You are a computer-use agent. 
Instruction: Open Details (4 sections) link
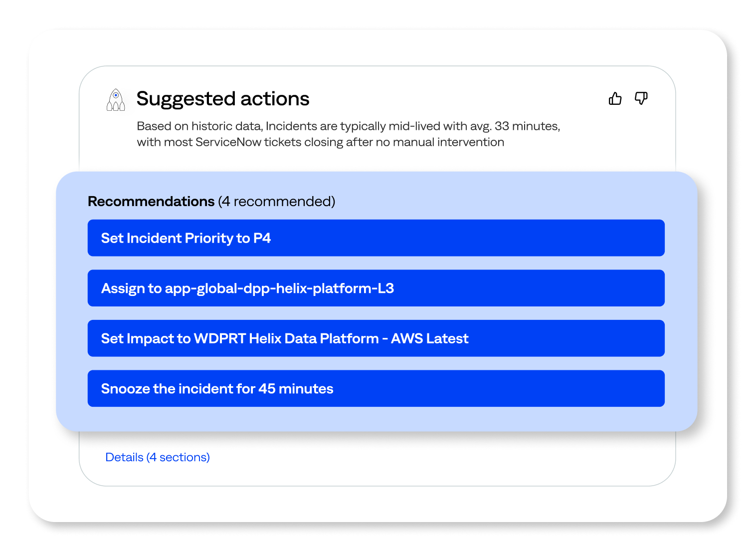click(158, 457)
